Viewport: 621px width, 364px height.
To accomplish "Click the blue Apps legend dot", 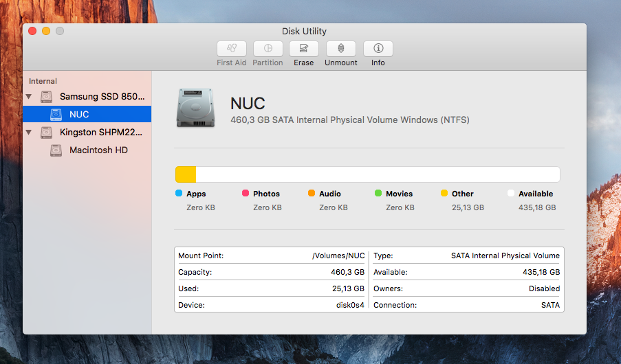I will coord(179,194).
